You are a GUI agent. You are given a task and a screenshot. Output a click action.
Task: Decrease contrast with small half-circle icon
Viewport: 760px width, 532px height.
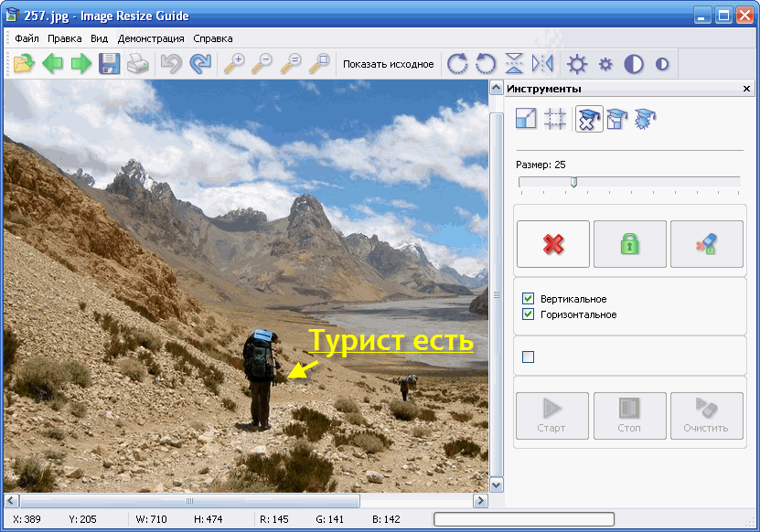662,64
